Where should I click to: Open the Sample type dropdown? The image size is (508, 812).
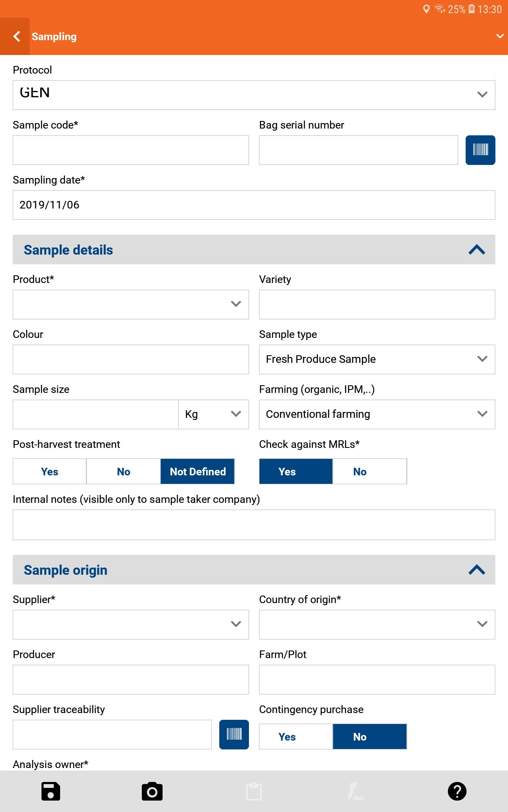[377, 359]
